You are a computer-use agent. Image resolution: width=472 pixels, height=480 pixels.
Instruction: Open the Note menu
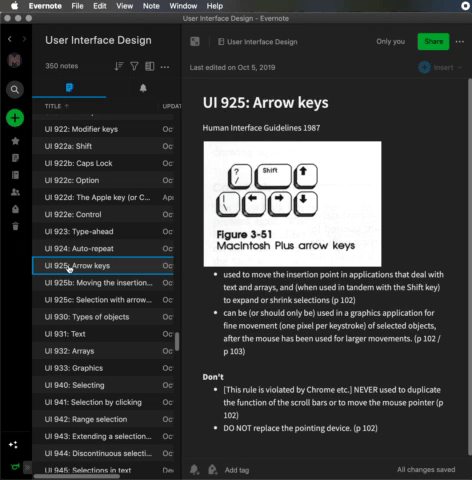(151, 6)
